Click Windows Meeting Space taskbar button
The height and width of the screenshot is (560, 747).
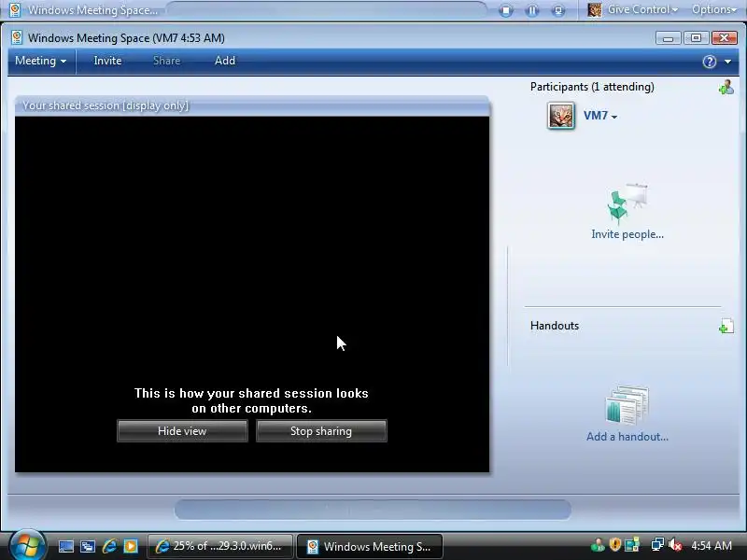[x=370, y=546]
